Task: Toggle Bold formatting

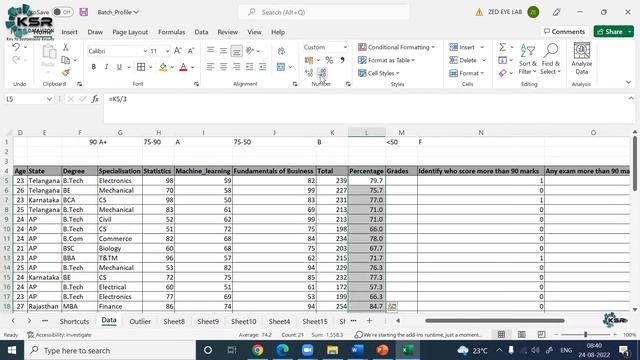Action: 93,67
